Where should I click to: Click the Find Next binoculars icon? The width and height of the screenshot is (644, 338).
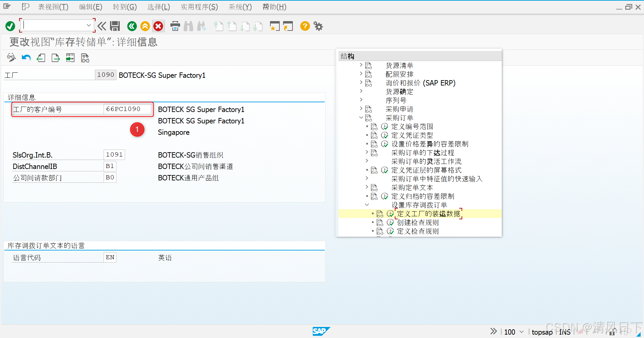[x=202, y=26]
